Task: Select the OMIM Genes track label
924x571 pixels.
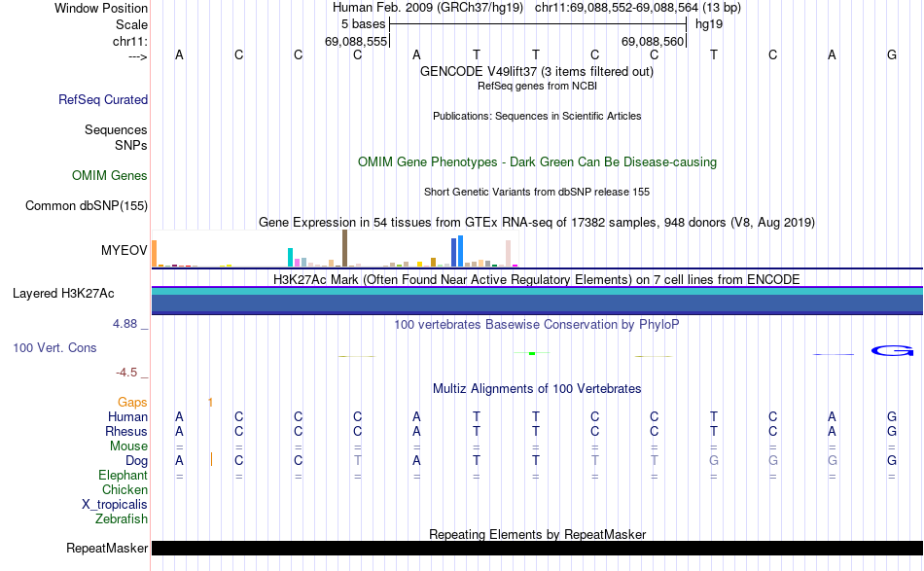Action: pyautogui.click(x=110, y=176)
